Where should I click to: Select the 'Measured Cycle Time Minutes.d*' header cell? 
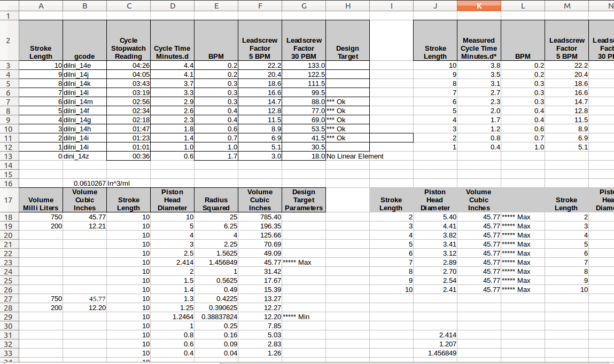click(479, 48)
